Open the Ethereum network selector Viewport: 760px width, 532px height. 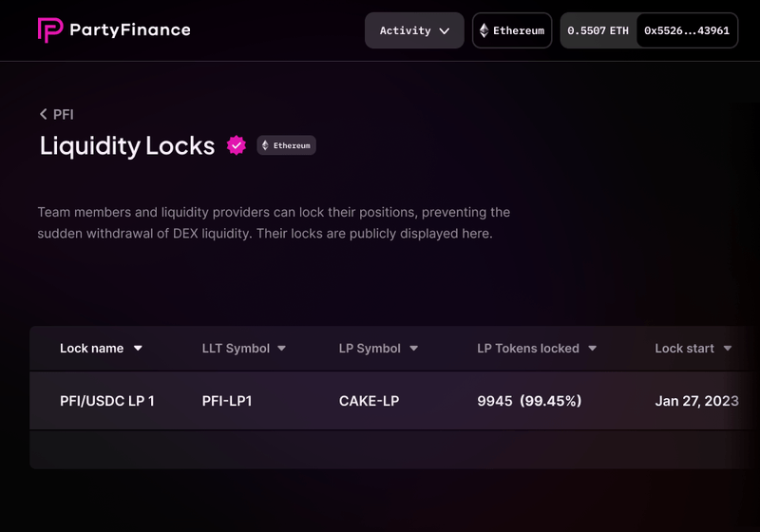pos(512,30)
